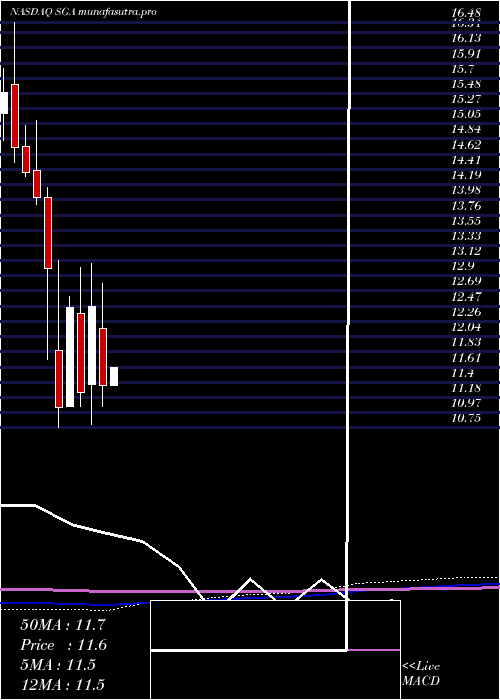Click the 13.55 price axis label
This screenshot has width=500, height=700.
coord(466,221)
